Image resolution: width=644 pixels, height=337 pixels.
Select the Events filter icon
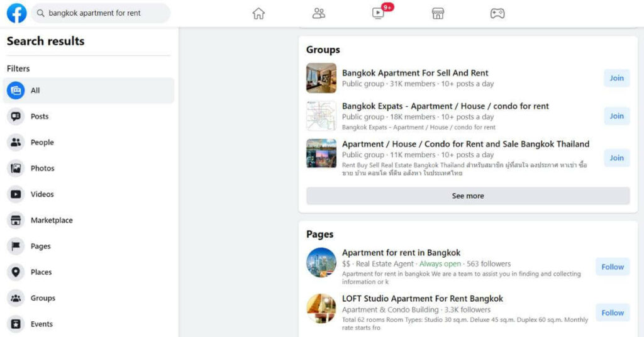pyautogui.click(x=16, y=324)
